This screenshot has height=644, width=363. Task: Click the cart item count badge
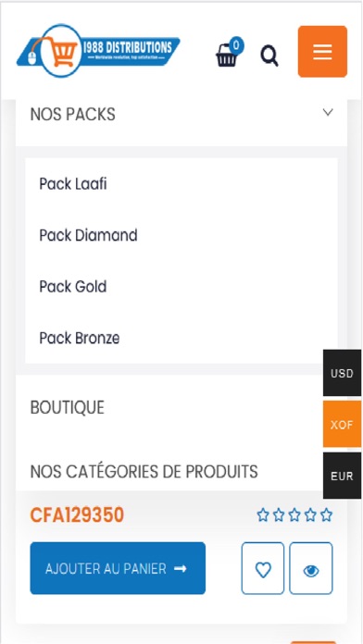click(236, 45)
